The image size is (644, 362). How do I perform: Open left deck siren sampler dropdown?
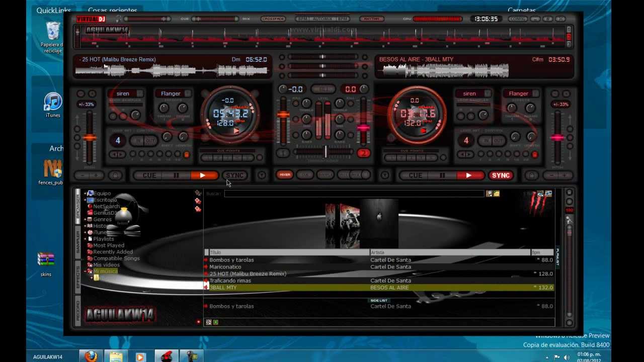tap(140, 94)
